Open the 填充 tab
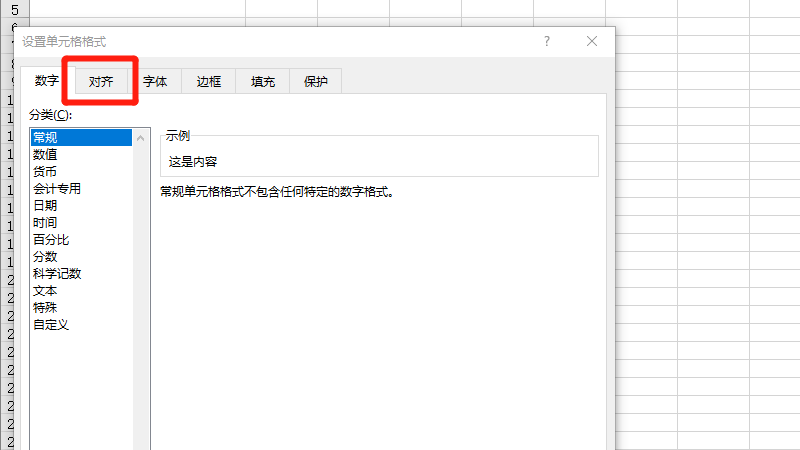Viewport: 800px width, 450px height. (x=263, y=82)
